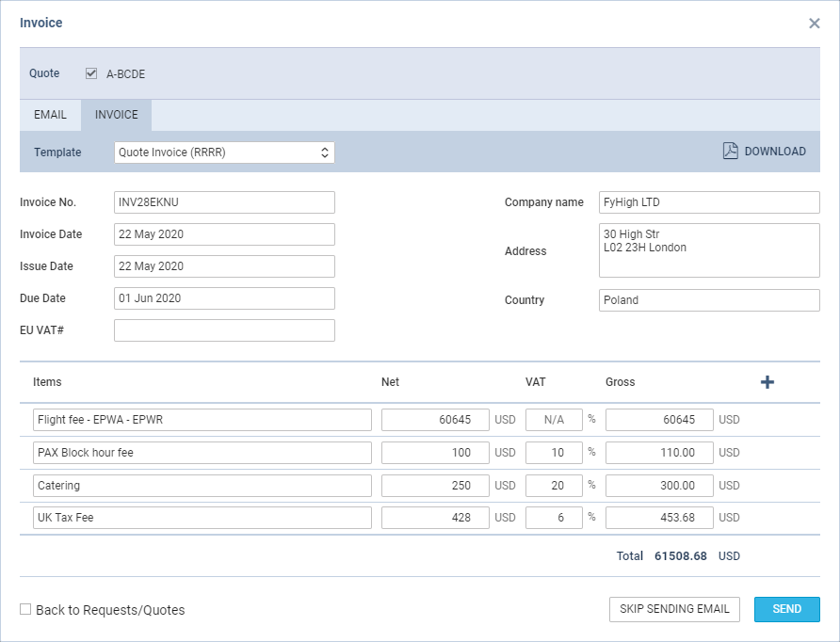
Task: Click the Net amount 428 field
Action: 435,518
